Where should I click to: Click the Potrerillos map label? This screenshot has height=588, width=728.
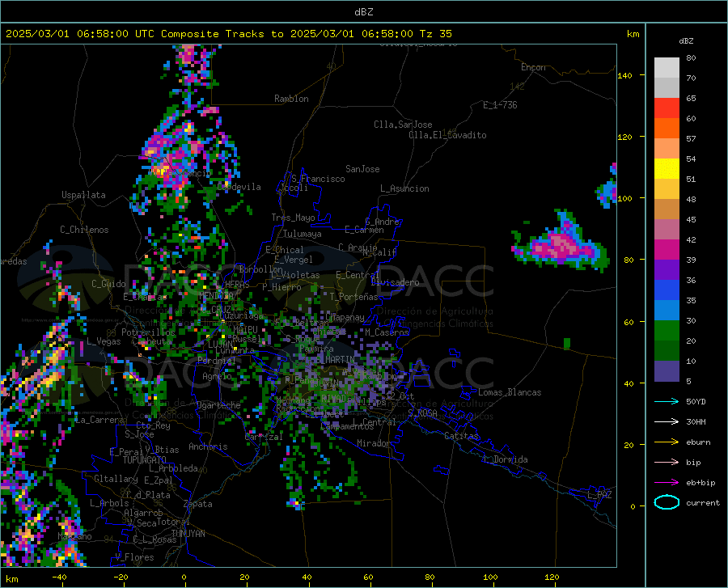point(148,332)
